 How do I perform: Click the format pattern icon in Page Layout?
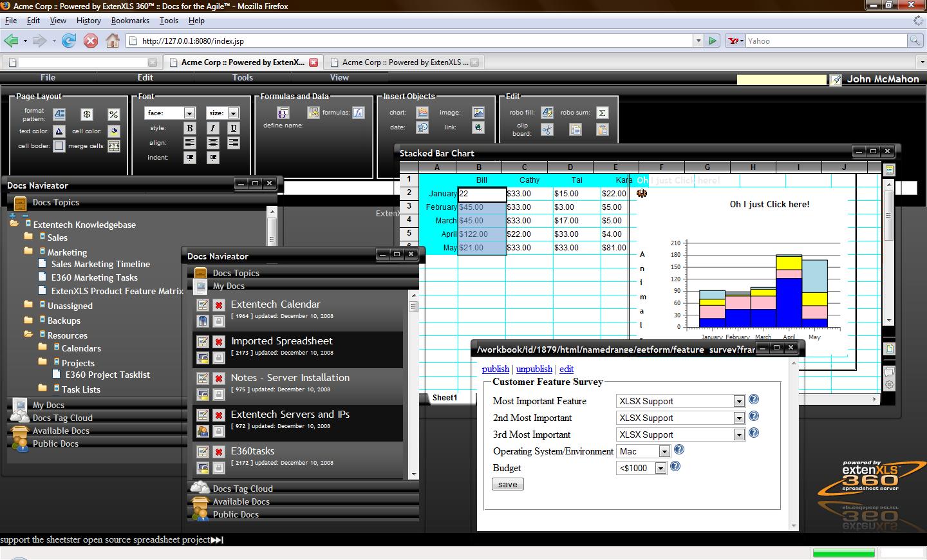[x=59, y=115]
